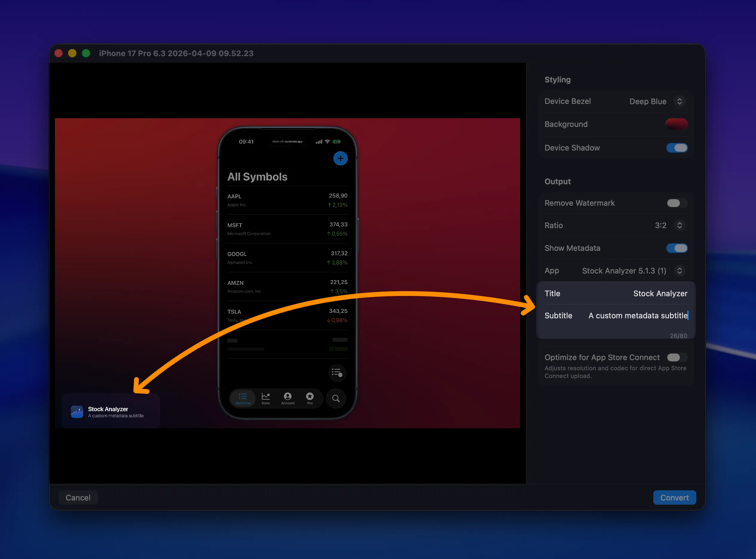Toggle Device Shadow off

coord(677,148)
